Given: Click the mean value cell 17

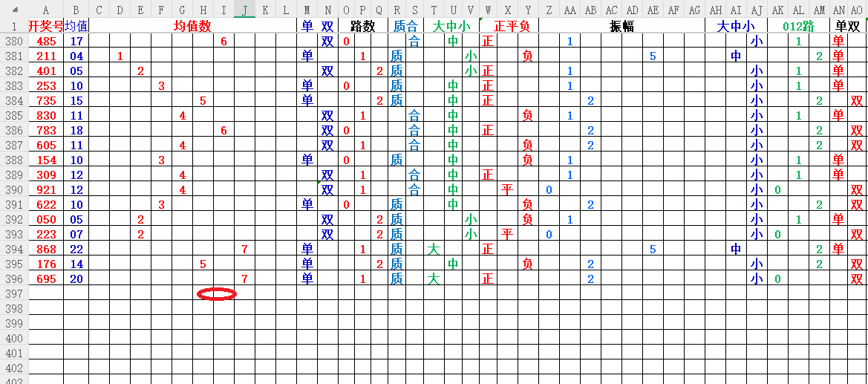Looking at the screenshot, I should [x=76, y=41].
